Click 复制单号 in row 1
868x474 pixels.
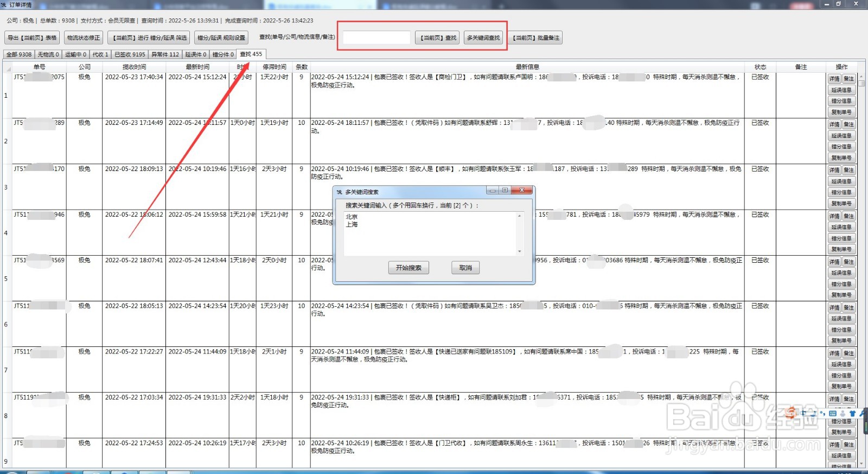tap(841, 112)
